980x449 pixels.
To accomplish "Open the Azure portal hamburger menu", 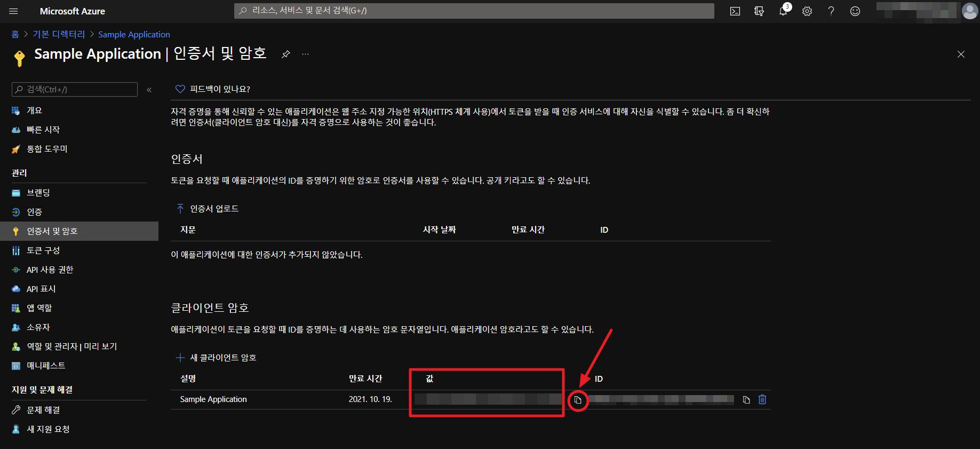I will pyautogui.click(x=14, y=11).
